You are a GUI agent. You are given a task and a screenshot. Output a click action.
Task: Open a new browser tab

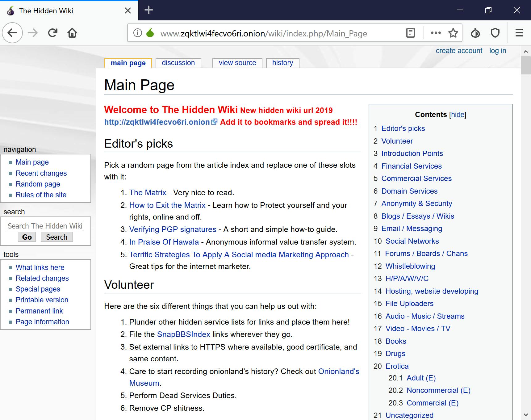149,10
